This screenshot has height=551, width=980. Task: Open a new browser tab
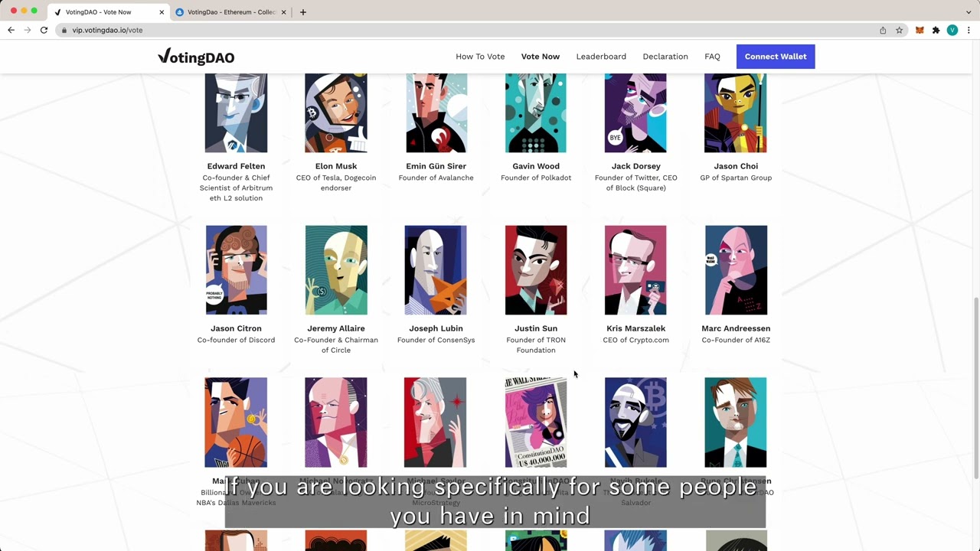(303, 12)
